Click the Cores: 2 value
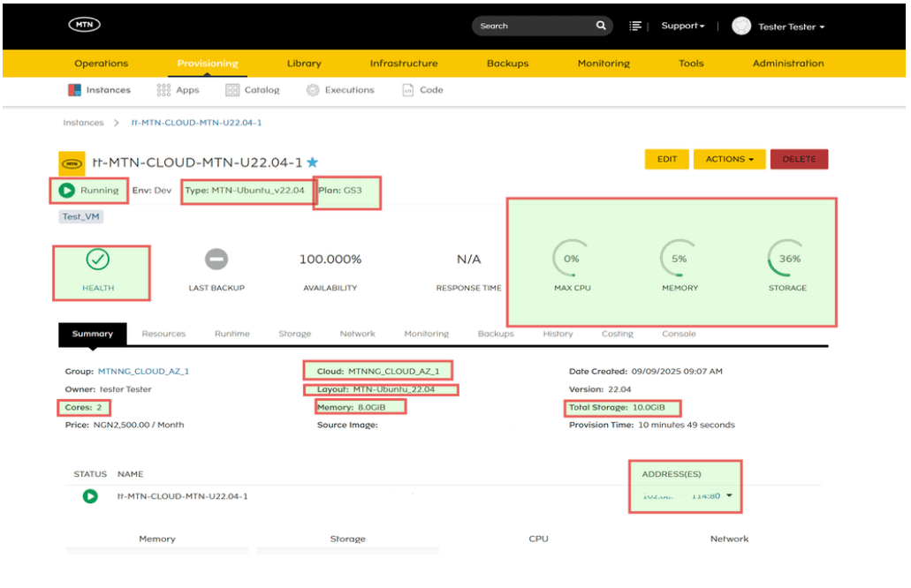This screenshot has height=588, width=911. [x=99, y=408]
